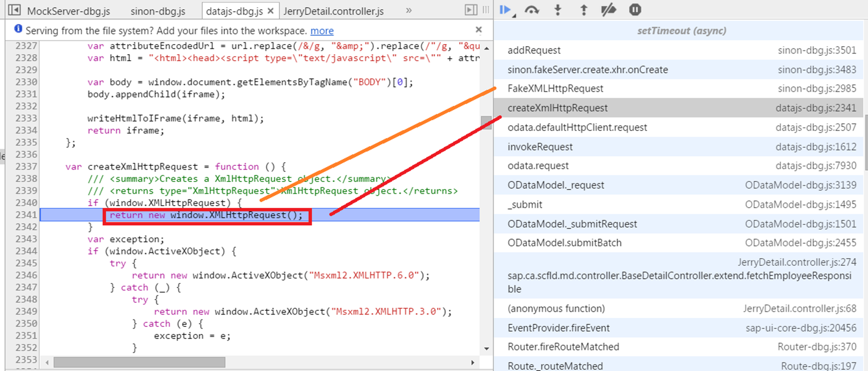Select ODataModel.submitBatch frame
The height and width of the screenshot is (371, 868).
coord(678,243)
